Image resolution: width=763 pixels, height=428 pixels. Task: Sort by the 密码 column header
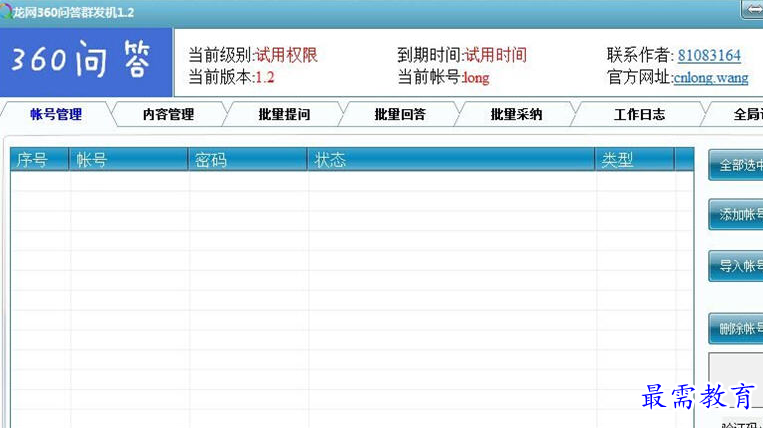point(248,160)
